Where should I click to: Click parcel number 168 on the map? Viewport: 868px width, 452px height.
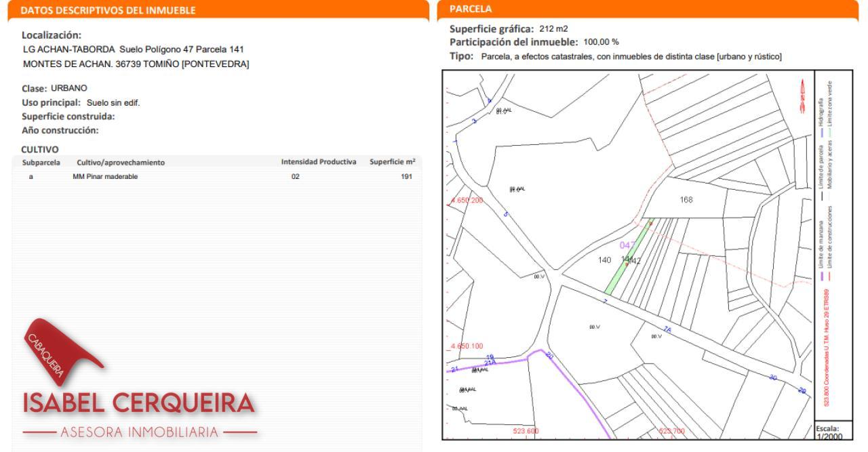tap(685, 200)
